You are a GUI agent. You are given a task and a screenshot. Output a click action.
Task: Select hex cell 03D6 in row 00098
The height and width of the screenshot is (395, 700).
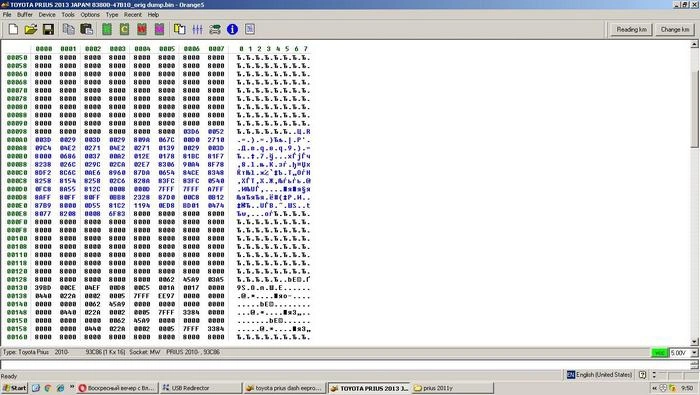[x=191, y=132]
